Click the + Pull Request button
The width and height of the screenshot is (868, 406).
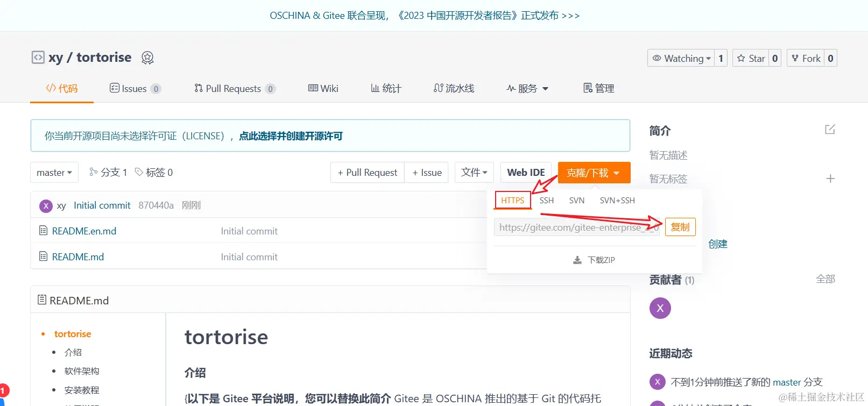368,173
